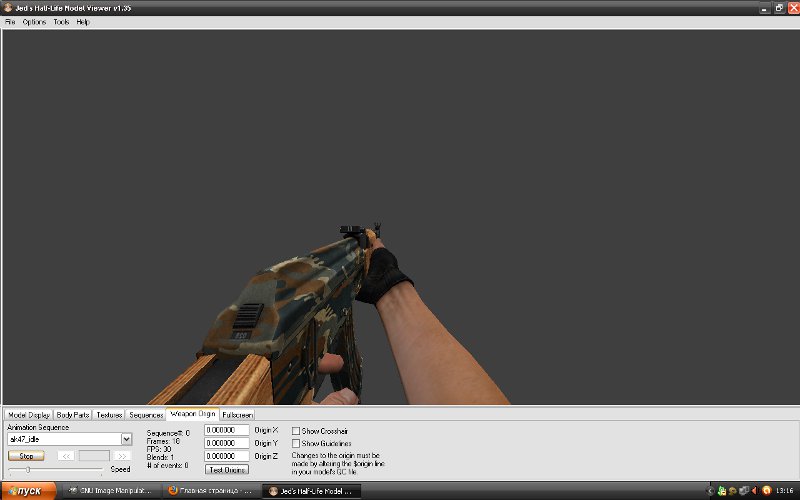Click the Stop animation button

(x=26, y=456)
